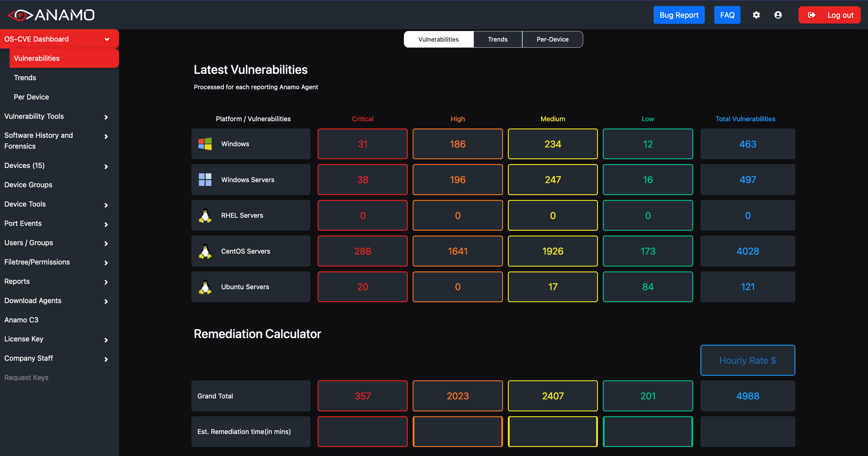Screen dimensions: 868x456
Task: Click the RHEL Servers penguin icon
Action: (205, 215)
